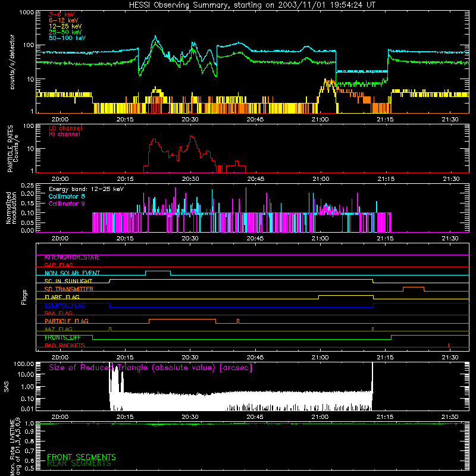Screen dimensions: 476x476
Task: Select the 25-50 keV legend label
Action: (65, 32)
